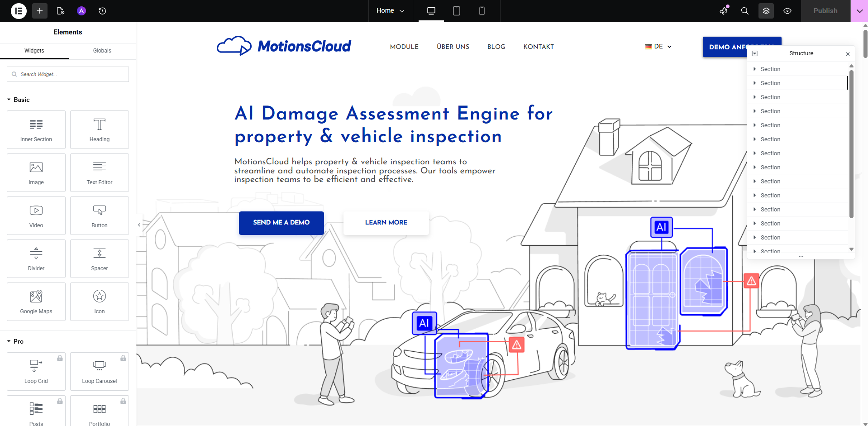Open the Finder search icon
This screenshot has height=426, width=868.
click(x=744, y=11)
